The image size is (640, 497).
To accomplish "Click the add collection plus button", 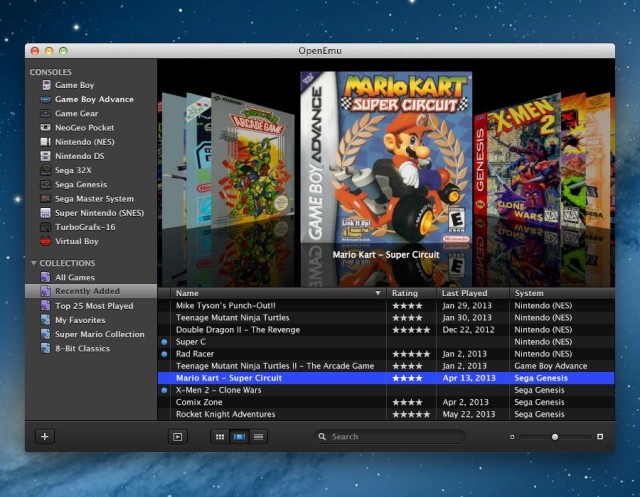I will [45, 436].
